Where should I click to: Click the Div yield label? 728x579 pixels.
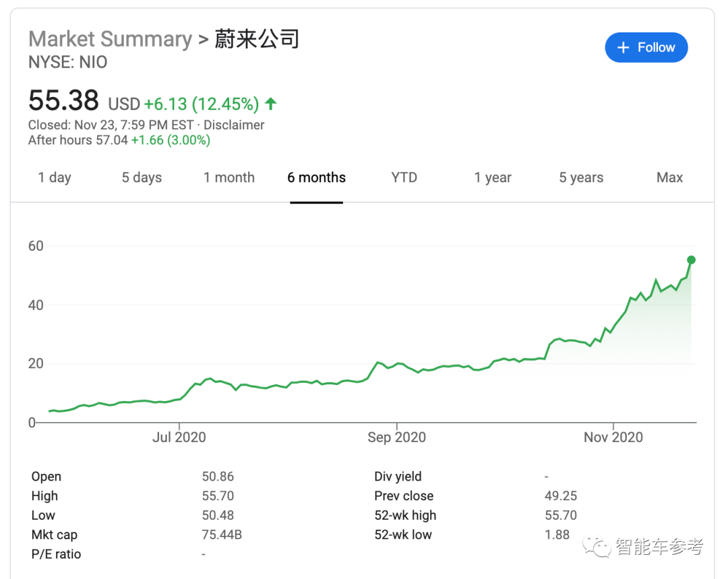(398, 477)
